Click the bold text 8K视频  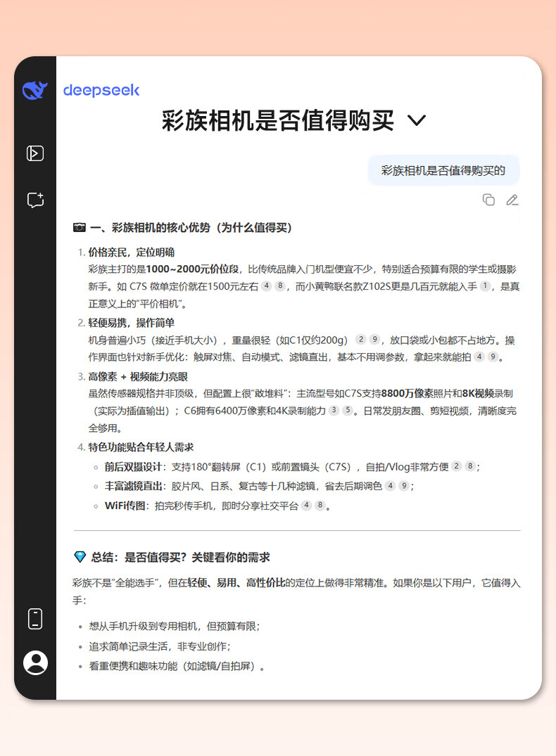coord(478,393)
